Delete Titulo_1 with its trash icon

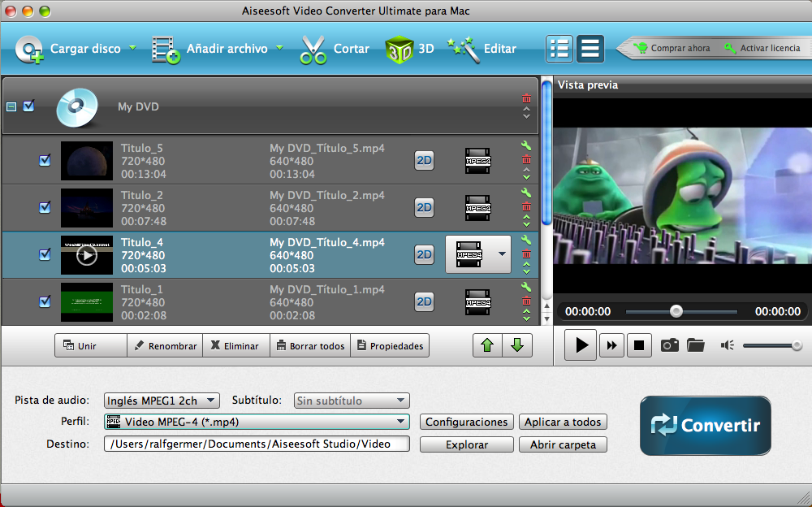[526, 301]
